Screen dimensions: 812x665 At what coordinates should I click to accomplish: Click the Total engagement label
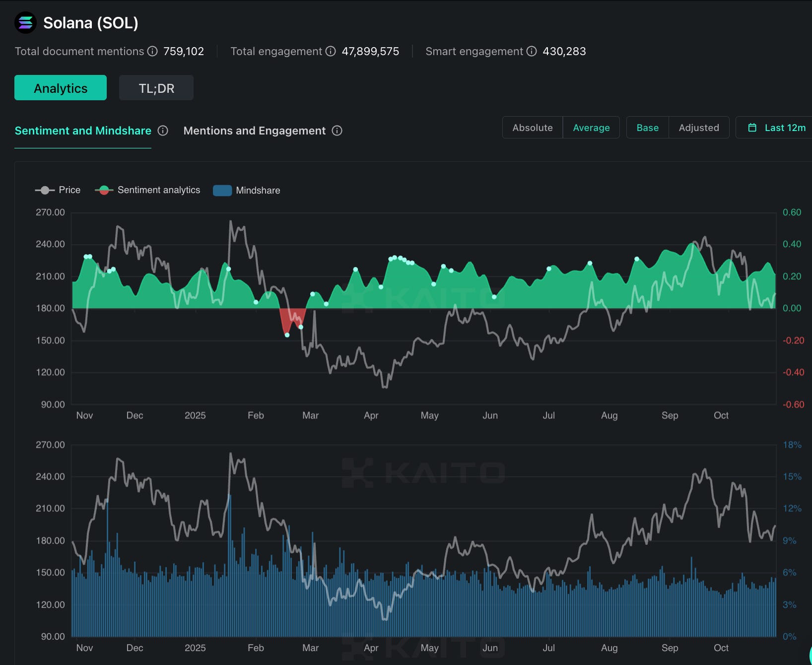point(276,51)
